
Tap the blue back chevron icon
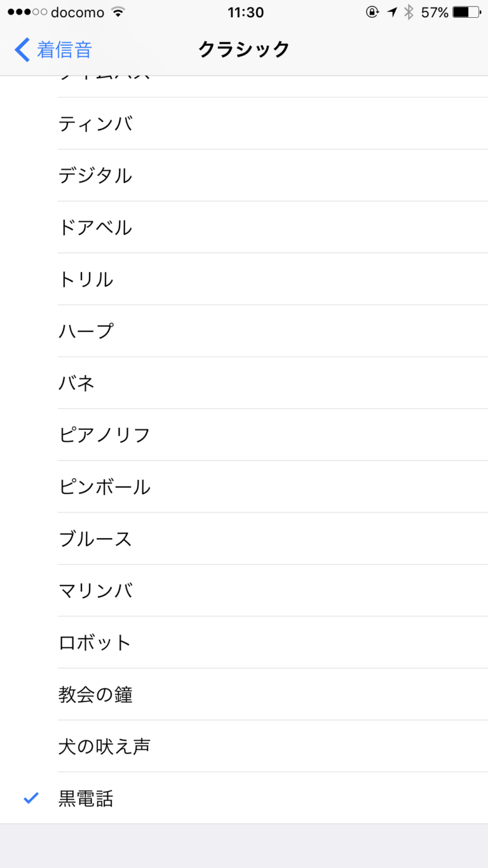pyautogui.click(x=22, y=50)
